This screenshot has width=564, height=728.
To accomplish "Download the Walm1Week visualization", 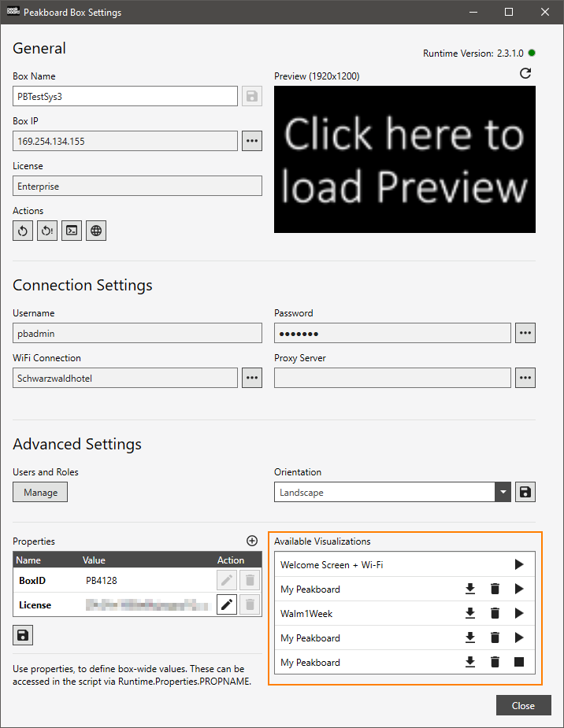I will [470, 613].
